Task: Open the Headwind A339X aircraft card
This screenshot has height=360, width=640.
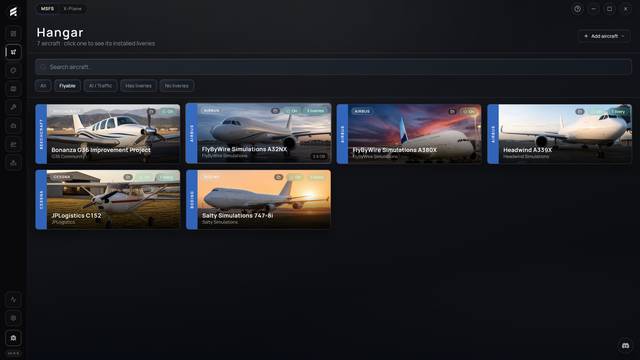Action: coord(560,134)
